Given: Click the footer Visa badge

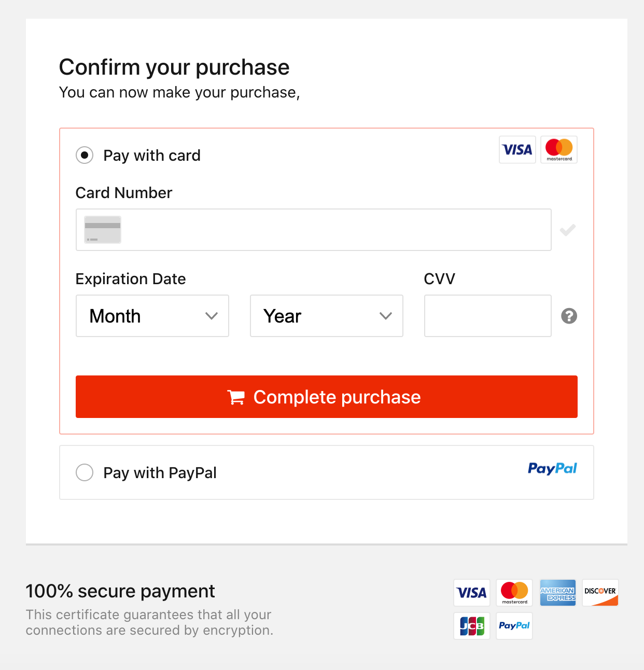Looking at the screenshot, I should 472,593.
